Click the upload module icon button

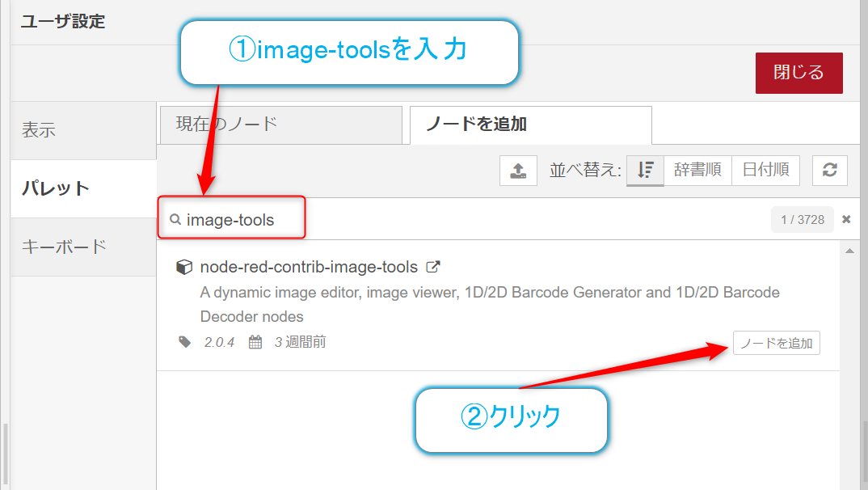tap(518, 171)
